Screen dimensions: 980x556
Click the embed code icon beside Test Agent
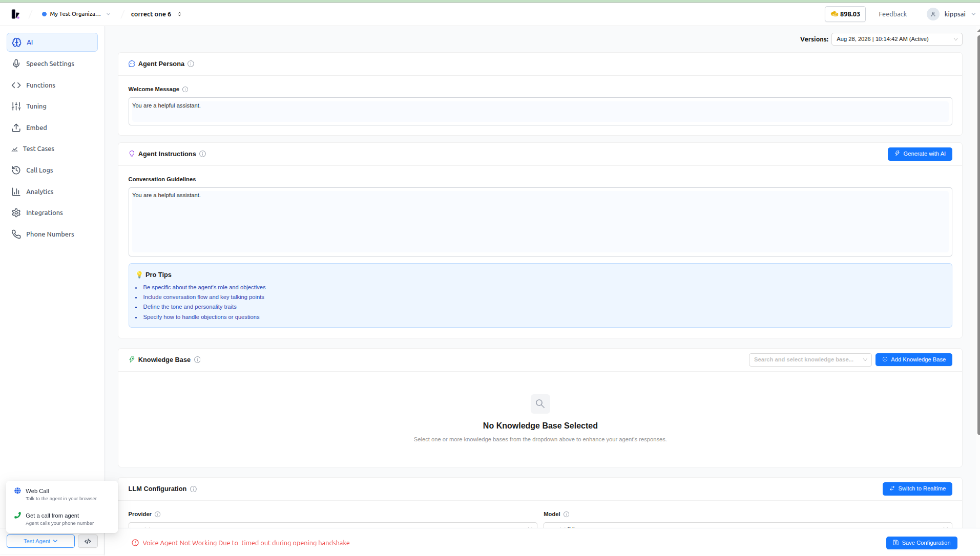pyautogui.click(x=88, y=541)
